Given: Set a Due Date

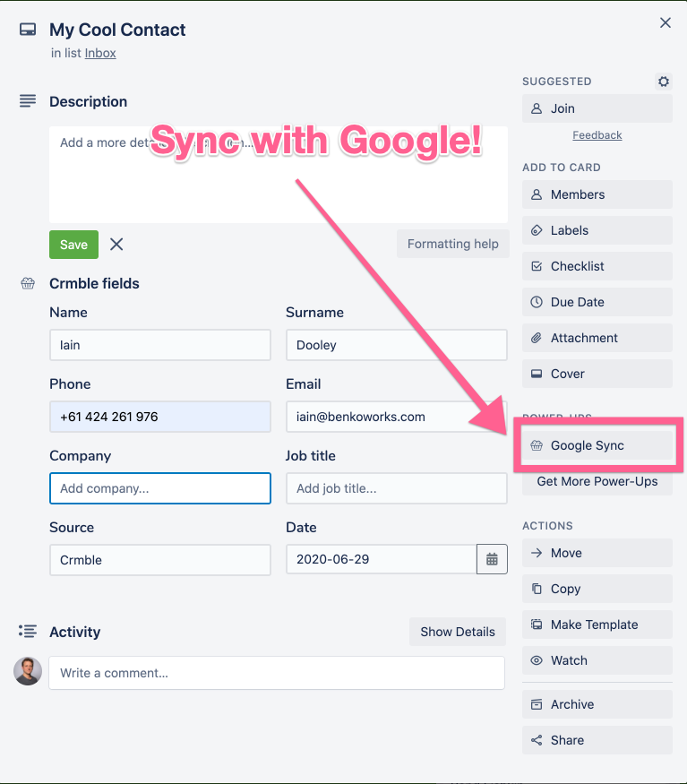Looking at the screenshot, I should click(597, 302).
